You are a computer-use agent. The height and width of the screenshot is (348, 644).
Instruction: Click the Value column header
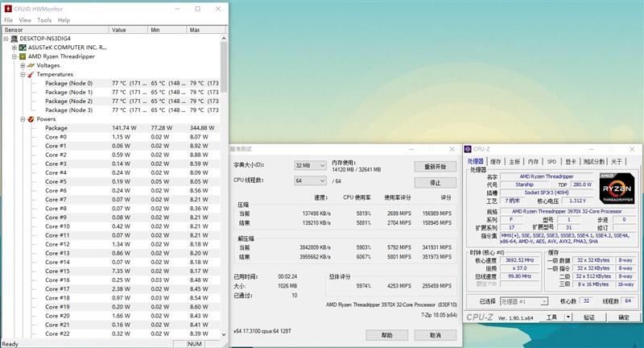pyautogui.click(x=128, y=30)
